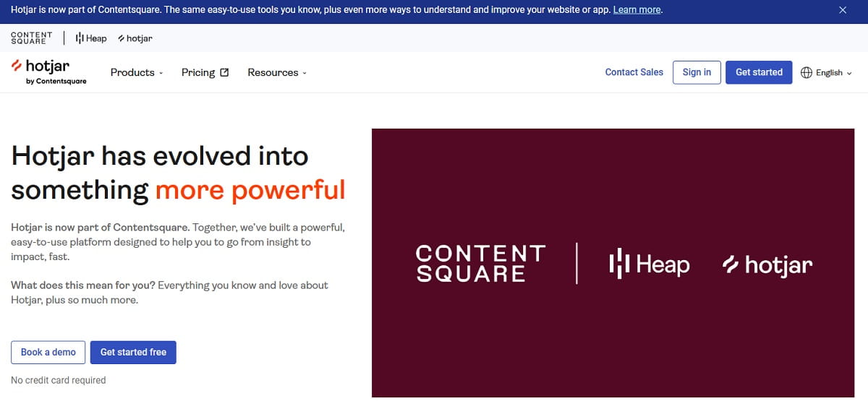Click the Book a demo button
Screen dimensions: 868x401
[x=48, y=352]
